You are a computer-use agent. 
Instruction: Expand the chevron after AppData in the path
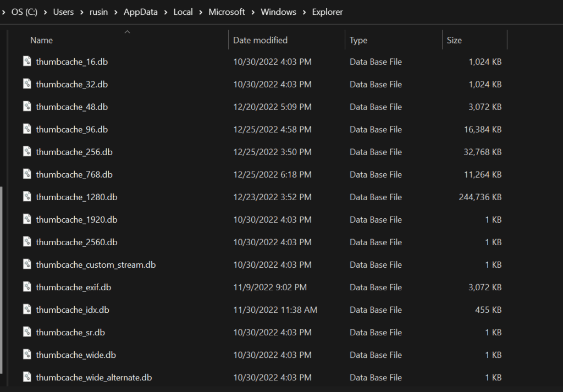tap(166, 12)
